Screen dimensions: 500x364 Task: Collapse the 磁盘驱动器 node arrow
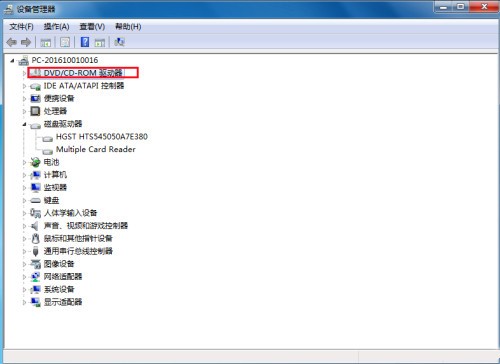point(24,124)
